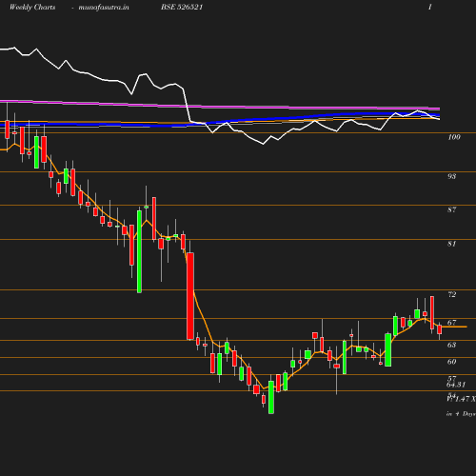Click the tallest green candlestick near 87 level
This screenshot has width=476, height=476.
point(139,251)
